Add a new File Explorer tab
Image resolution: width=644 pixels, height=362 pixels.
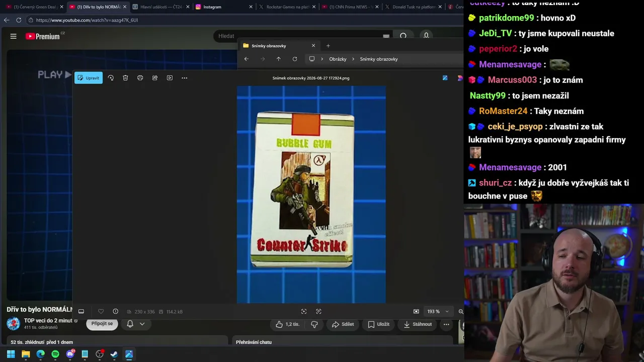pos(328,46)
